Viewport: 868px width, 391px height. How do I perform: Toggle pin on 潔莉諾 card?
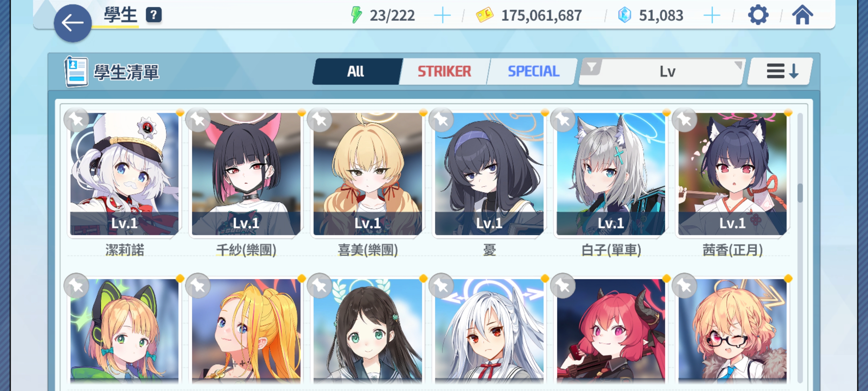click(x=77, y=120)
